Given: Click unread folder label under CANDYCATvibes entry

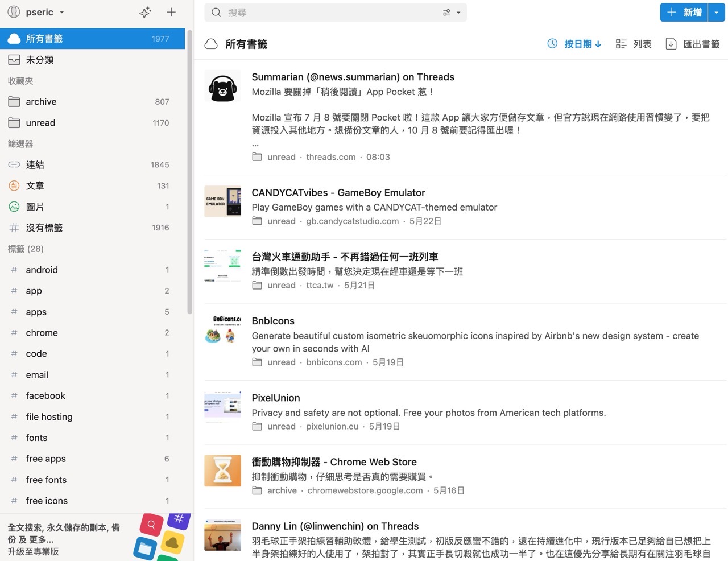Looking at the screenshot, I should (x=274, y=221).
